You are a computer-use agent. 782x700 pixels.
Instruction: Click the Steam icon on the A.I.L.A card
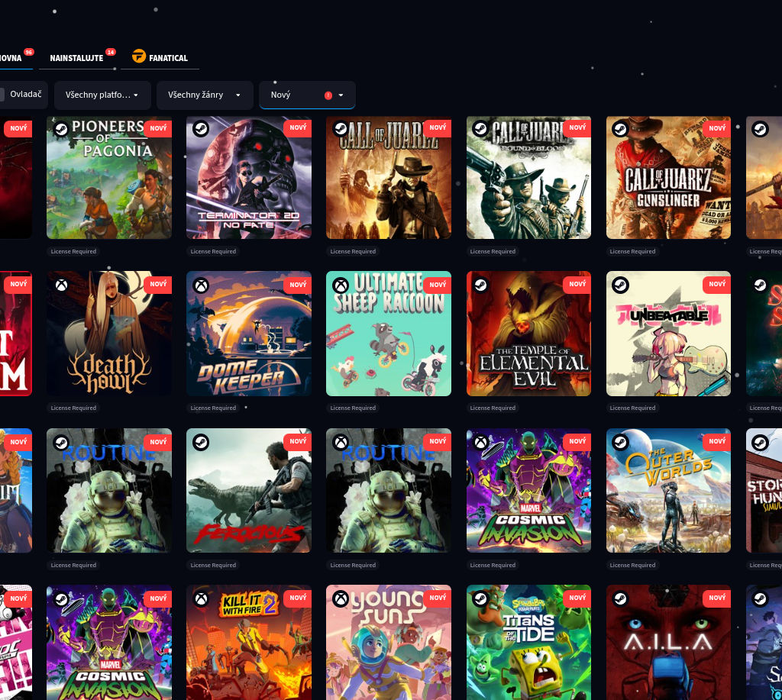point(620,599)
